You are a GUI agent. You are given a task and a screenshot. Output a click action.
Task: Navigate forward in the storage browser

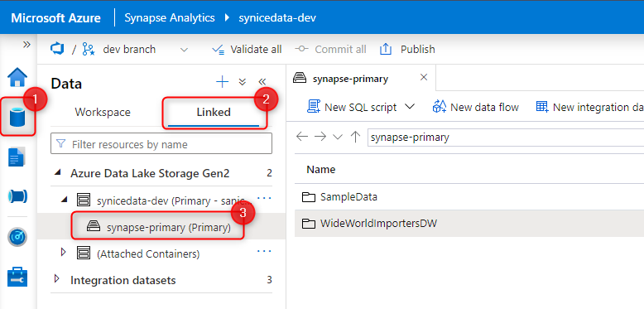(x=320, y=137)
